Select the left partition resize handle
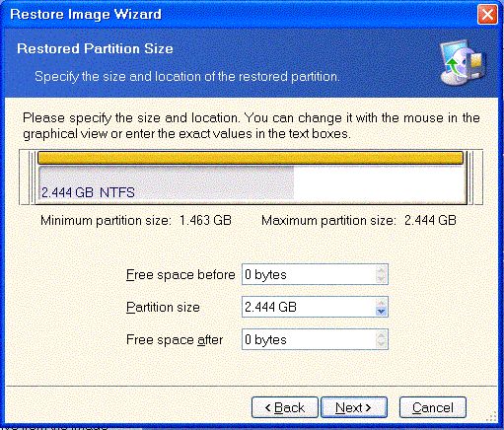Image resolution: width=504 pixels, height=430 pixels. [32, 178]
